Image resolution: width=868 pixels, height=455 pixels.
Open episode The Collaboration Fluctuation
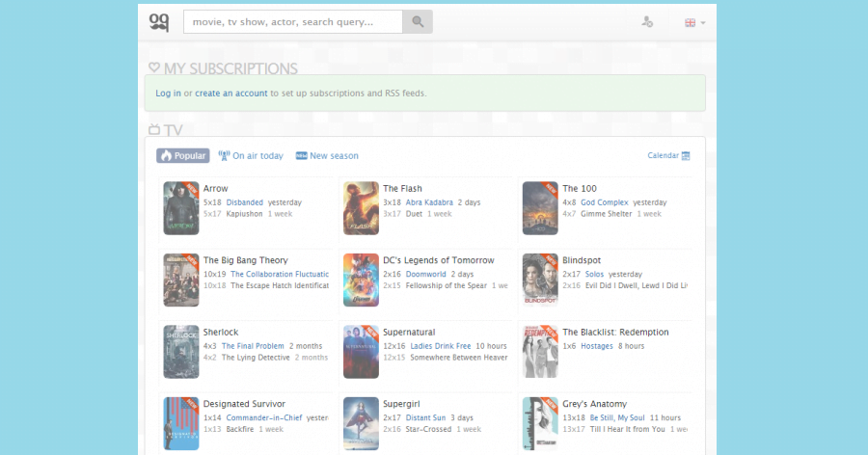pyautogui.click(x=280, y=274)
